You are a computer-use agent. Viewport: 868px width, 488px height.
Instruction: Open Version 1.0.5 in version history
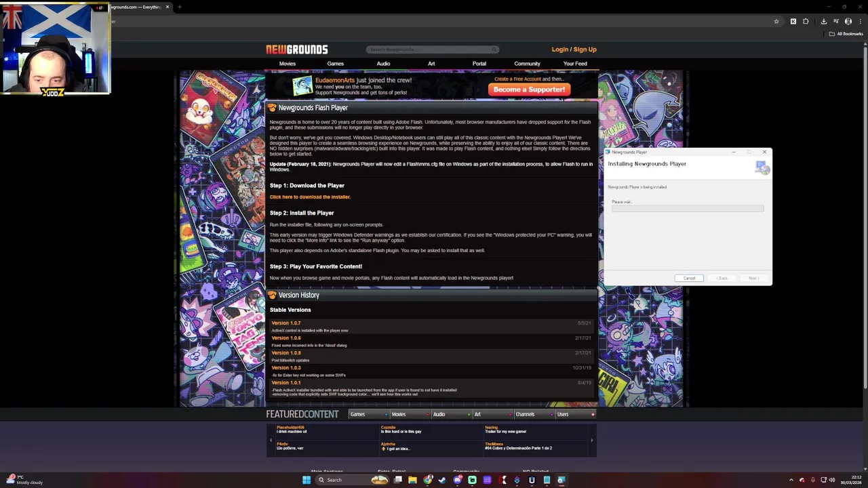(x=286, y=353)
